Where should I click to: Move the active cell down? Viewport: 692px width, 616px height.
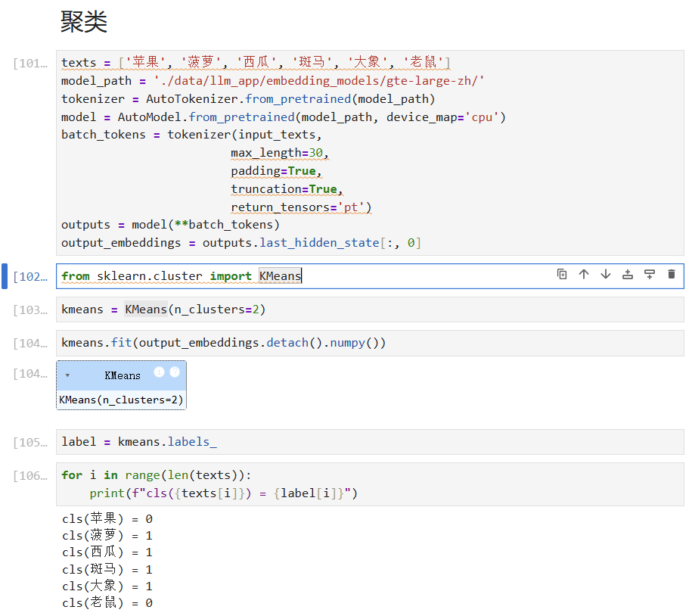pos(606,275)
